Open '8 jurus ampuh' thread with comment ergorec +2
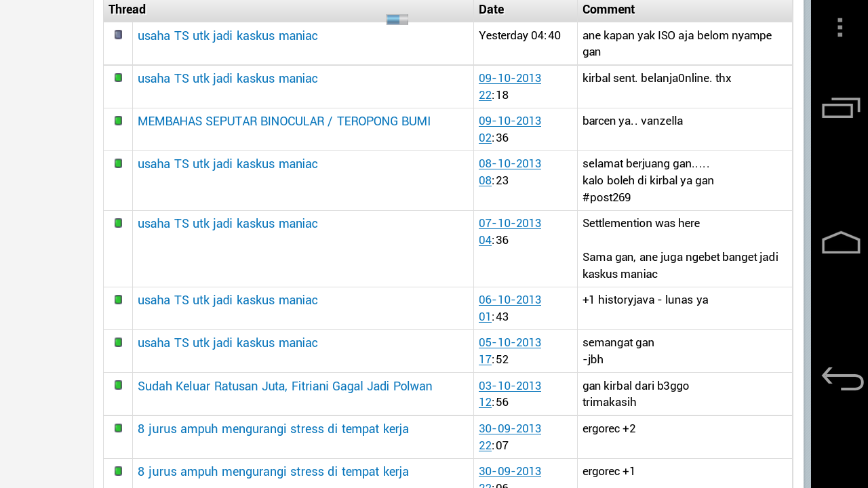Screen dimensions: 868x488 [x=273, y=429]
